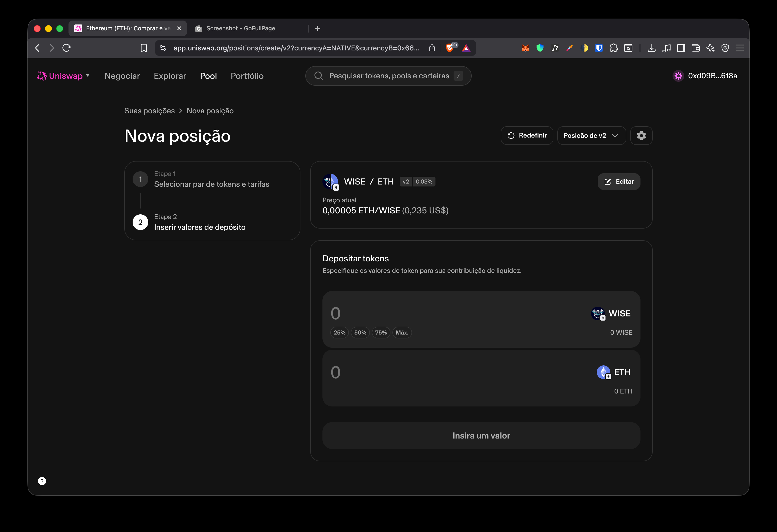Select the 75% amount chip
Viewport: 777px width, 532px height.
click(381, 332)
